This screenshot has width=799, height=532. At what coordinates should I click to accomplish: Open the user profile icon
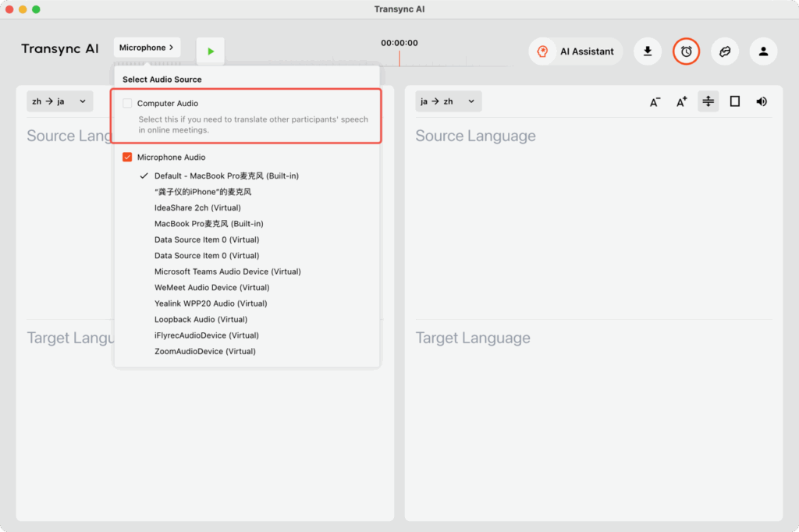point(763,51)
